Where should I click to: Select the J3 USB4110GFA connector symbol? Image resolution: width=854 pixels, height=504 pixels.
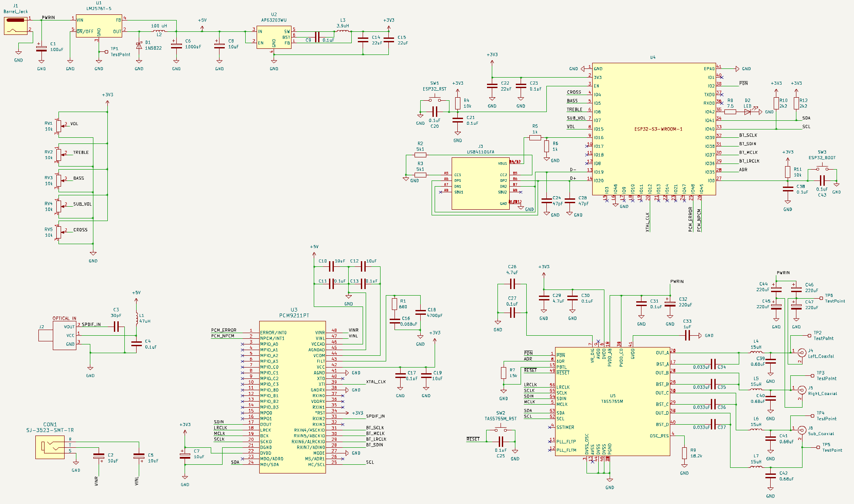(480, 184)
